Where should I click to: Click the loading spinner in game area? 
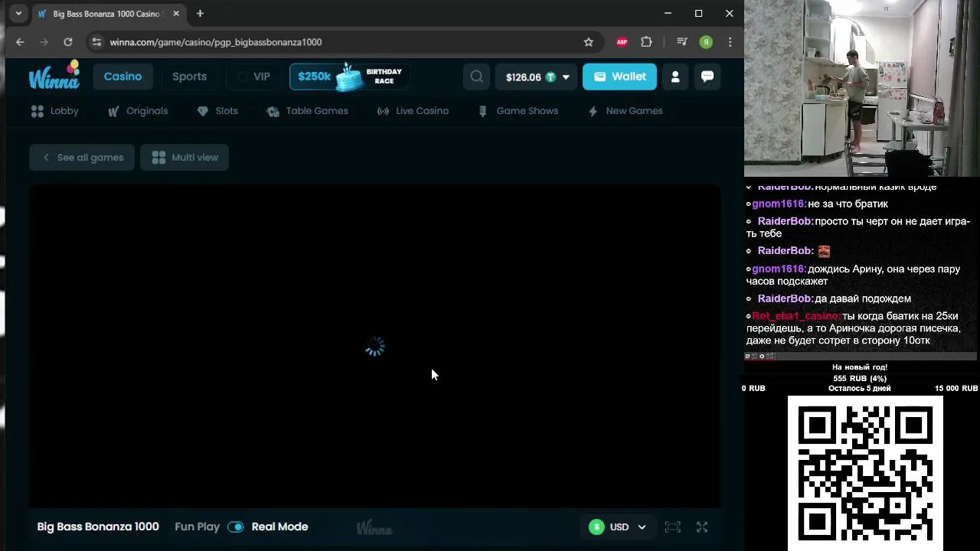coord(374,347)
